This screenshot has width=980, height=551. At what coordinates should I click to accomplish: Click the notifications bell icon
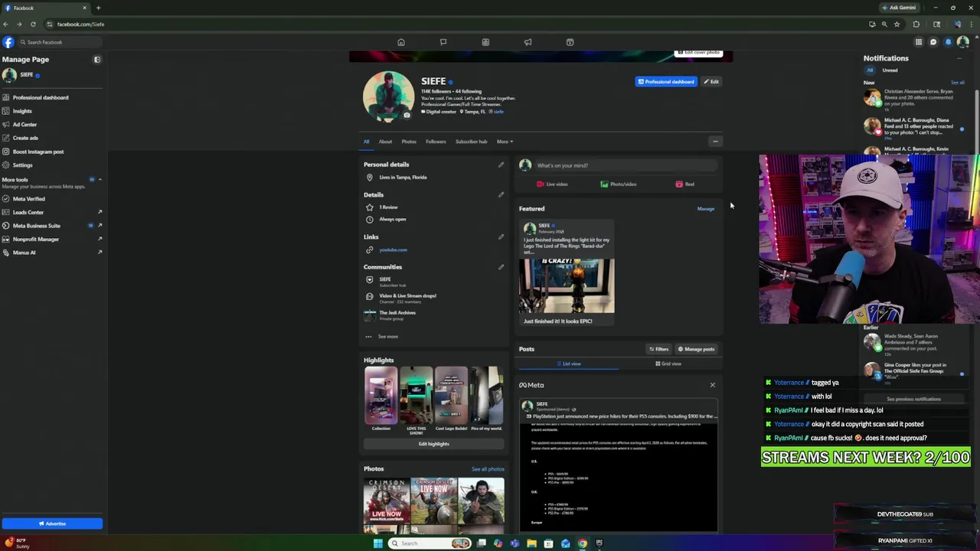click(x=948, y=42)
